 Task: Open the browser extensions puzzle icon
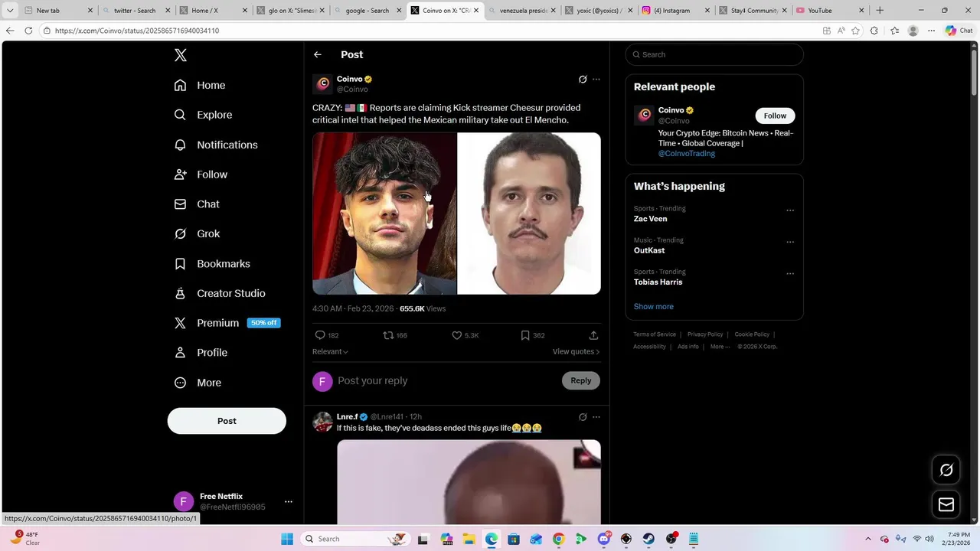click(x=874, y=31)
